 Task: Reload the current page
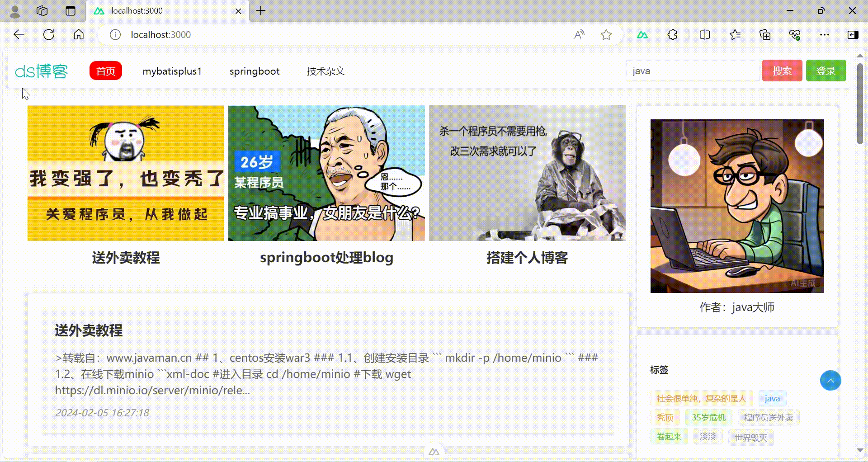click(48, 34)
